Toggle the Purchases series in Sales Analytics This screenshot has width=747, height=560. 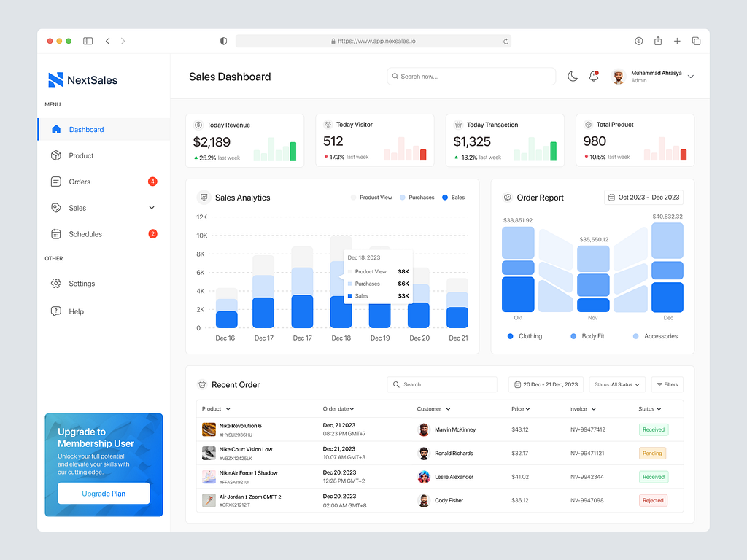click(x=417, y=197)
